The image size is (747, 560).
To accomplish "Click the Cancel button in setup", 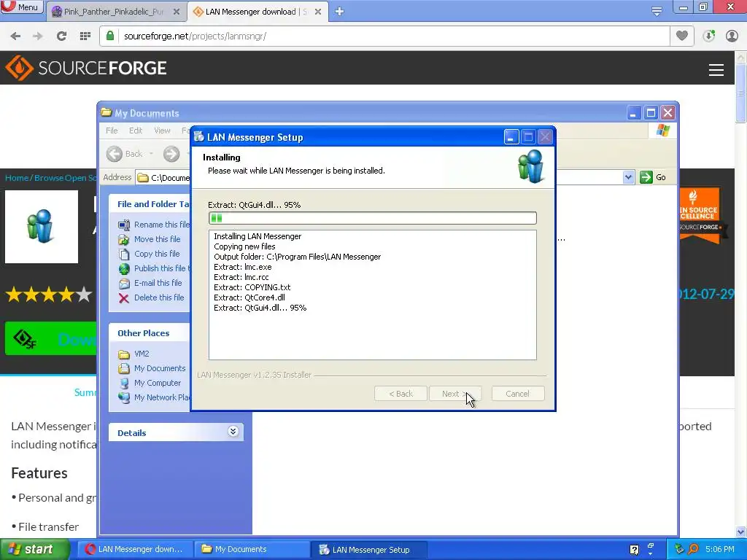I will pos(517,394).
